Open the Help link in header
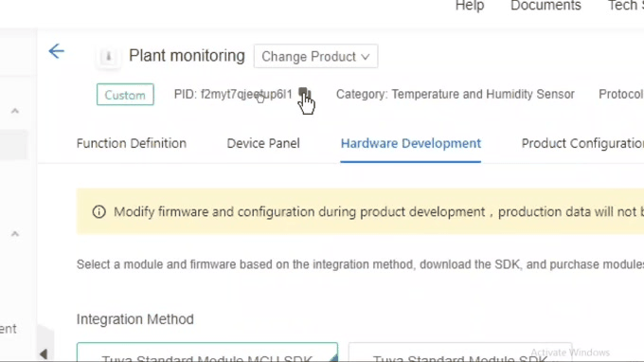644x362 pixels. click(470, 6)
